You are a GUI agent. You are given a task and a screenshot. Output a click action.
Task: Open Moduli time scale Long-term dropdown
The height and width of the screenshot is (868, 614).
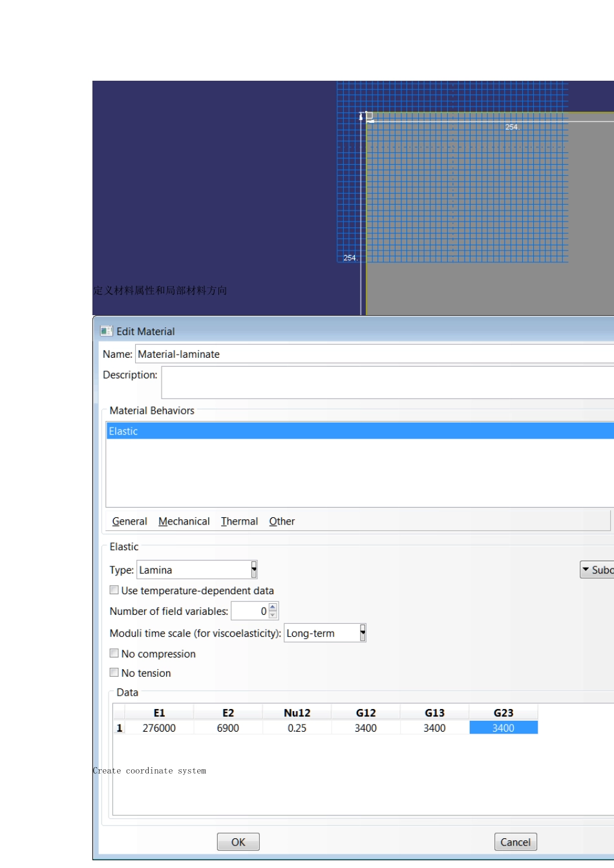click(x=363, y=633)
